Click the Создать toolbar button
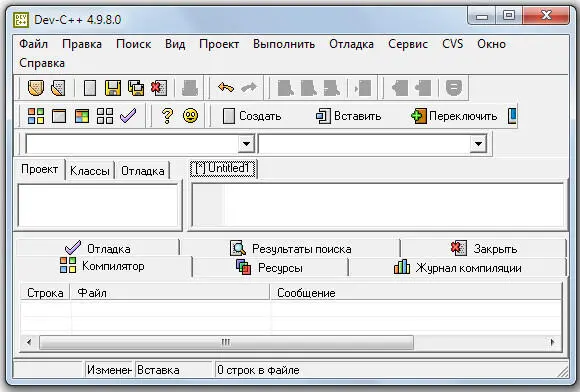580x392 pixels. click(252, 116)
